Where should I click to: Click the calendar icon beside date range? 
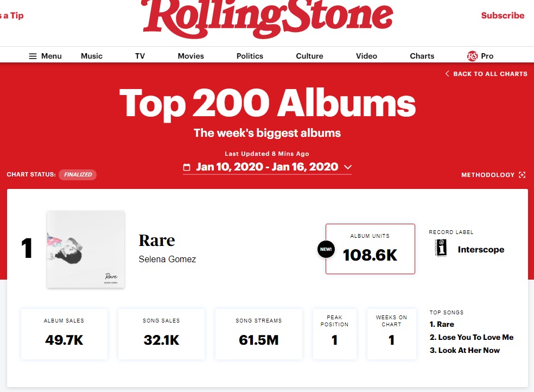tap(187, 167)
